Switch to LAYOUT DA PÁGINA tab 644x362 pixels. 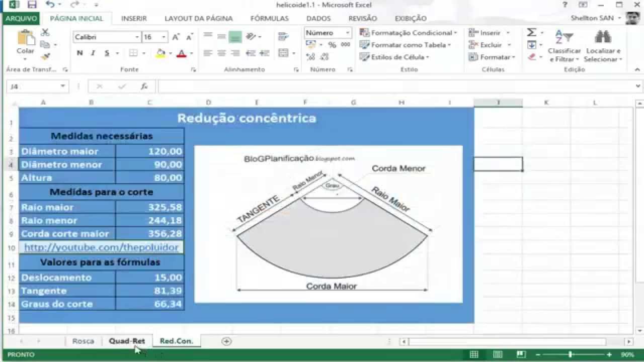click(x=199, y=18)
